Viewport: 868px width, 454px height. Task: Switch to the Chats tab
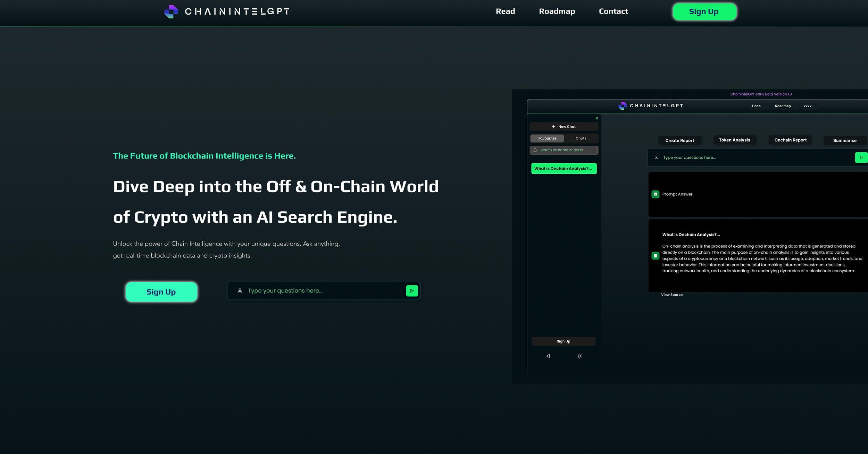(x=581, y=138)
